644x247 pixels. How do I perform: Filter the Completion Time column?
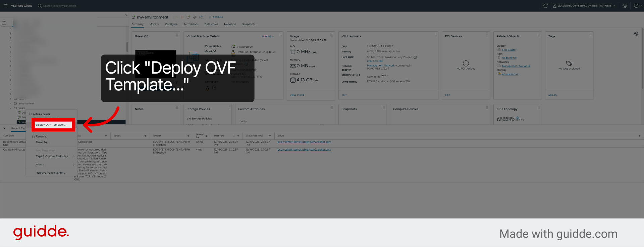(x=270, y=136)
